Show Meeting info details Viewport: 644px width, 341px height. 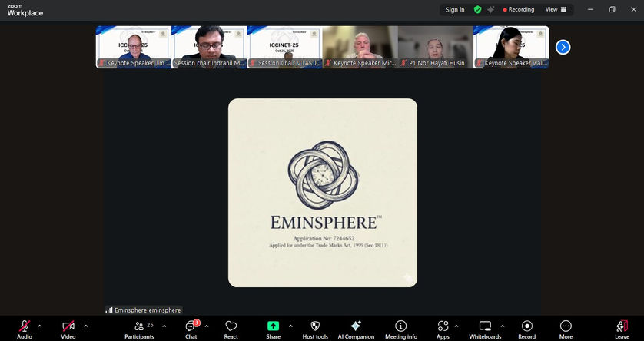[x=401, y=329]
